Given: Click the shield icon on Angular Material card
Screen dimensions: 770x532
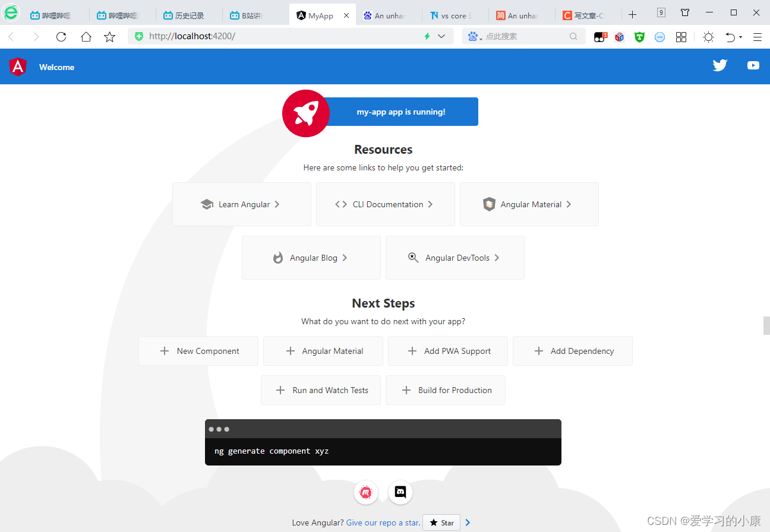Looking at the screenshot, I should coord(489,204).
